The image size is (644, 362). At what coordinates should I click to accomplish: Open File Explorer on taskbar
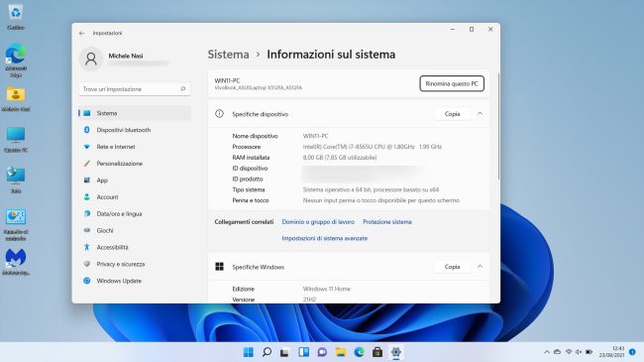(341, 352)
